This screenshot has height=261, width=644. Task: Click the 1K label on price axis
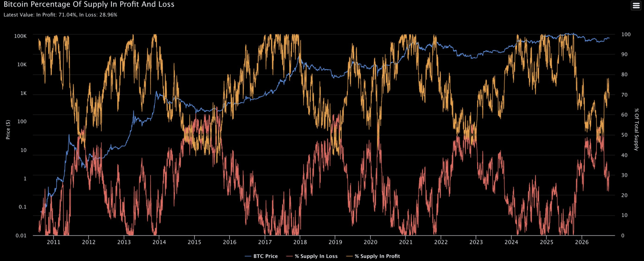(23, 93)
